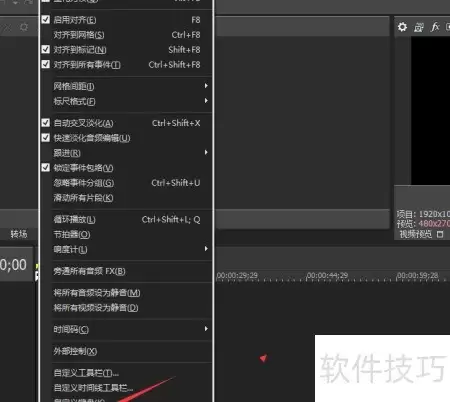Click the 项目: 1920x10 resolution text
Image resolution: width=450 pixels, height=402 pixels.
423,214
